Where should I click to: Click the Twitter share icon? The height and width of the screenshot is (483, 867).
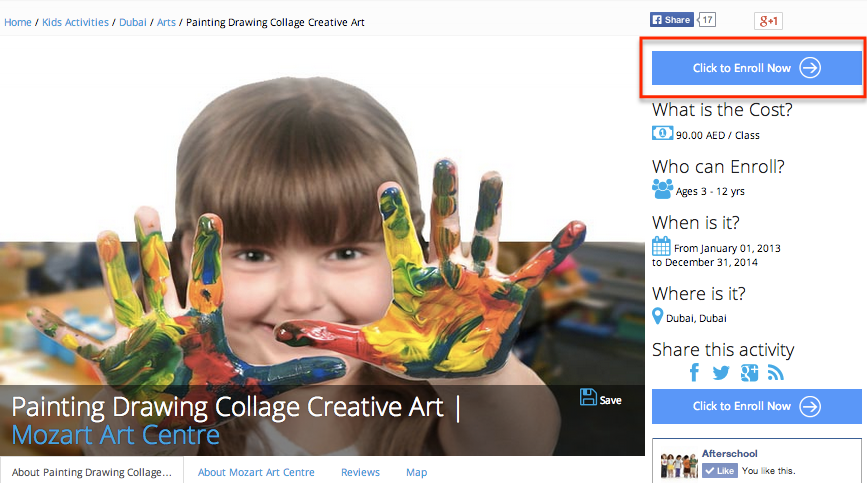click(x=721, y=373)
